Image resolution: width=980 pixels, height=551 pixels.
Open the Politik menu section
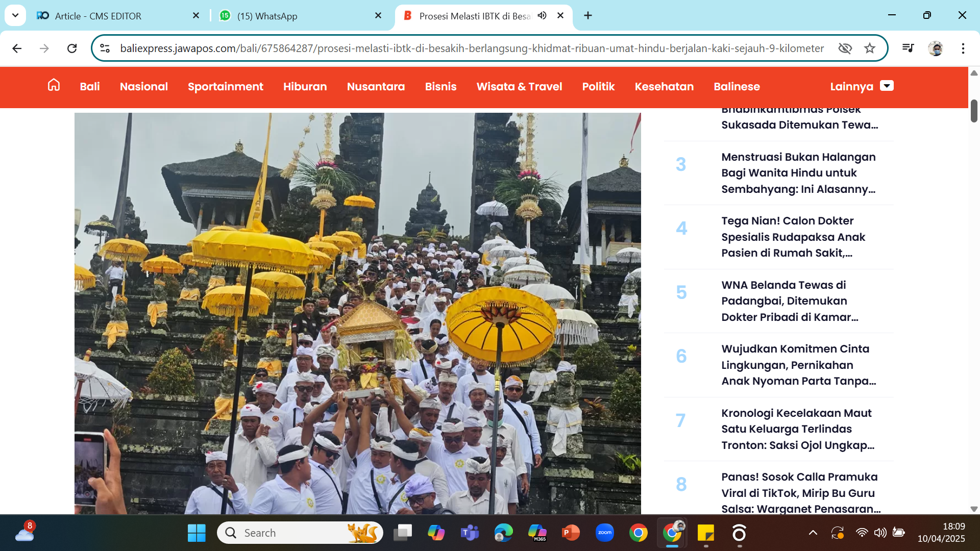click(x=599, y=86)
